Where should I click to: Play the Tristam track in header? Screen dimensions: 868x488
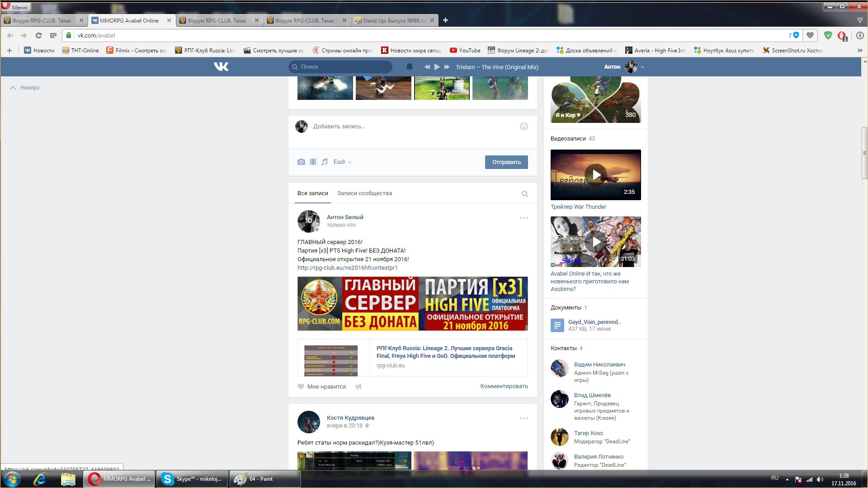[437, 67]
